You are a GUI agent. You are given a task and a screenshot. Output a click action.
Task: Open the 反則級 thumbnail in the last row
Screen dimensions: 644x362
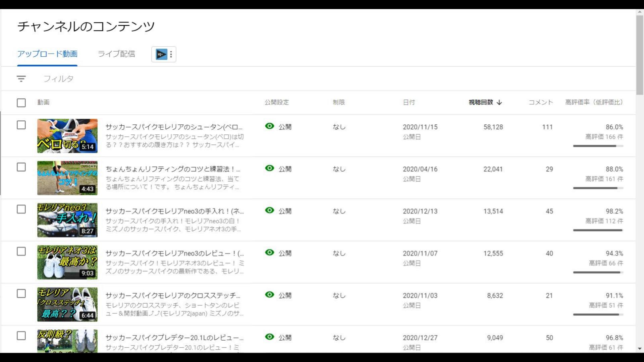pyautogui.click(x=67, y=341)
